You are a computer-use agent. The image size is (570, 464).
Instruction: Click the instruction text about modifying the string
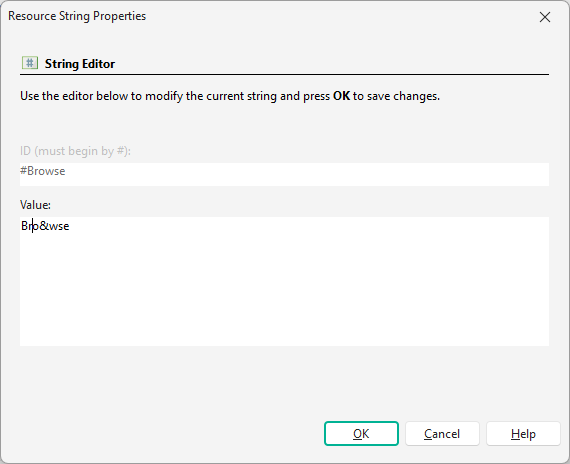point(230,96)
